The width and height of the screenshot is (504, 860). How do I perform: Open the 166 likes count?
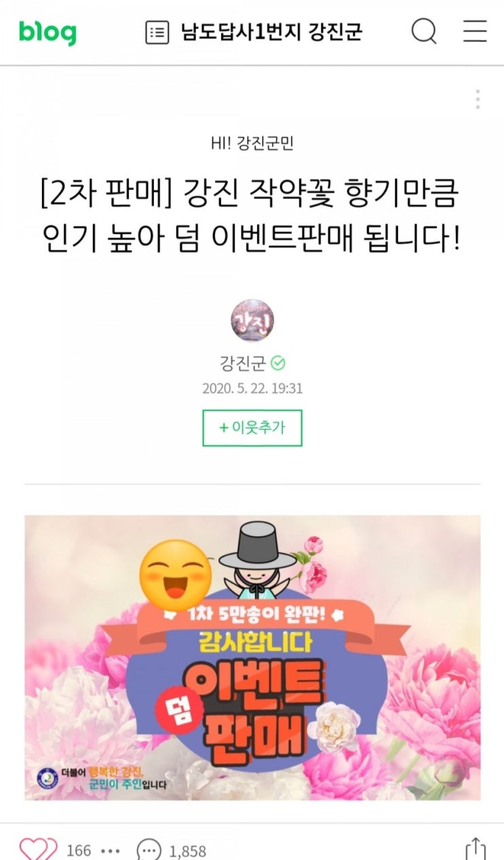click(x=79, y=850)
